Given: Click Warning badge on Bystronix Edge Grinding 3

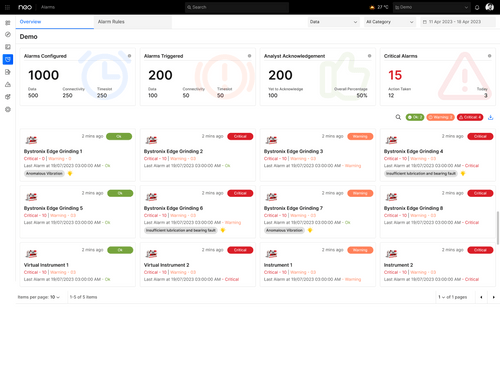Looking at the screenshot, I should click(360, 136).
